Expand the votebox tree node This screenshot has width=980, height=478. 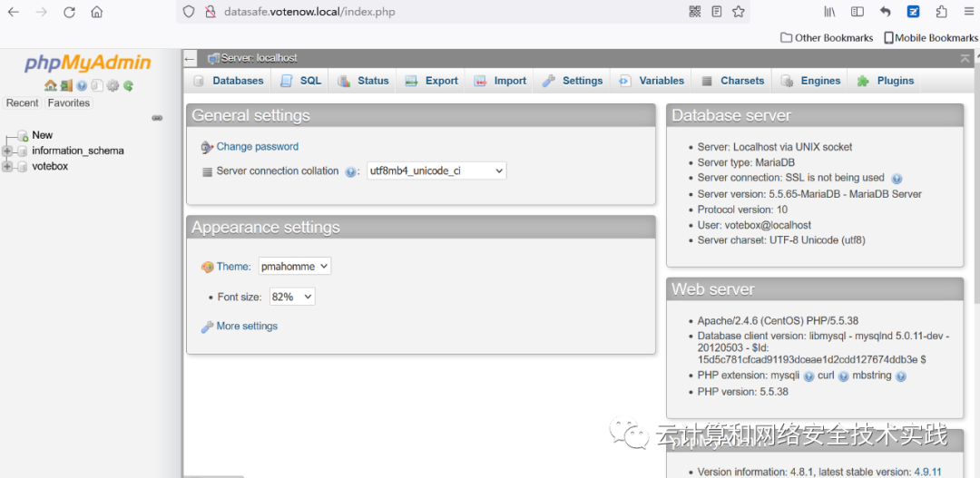click(x=7, y=166)
